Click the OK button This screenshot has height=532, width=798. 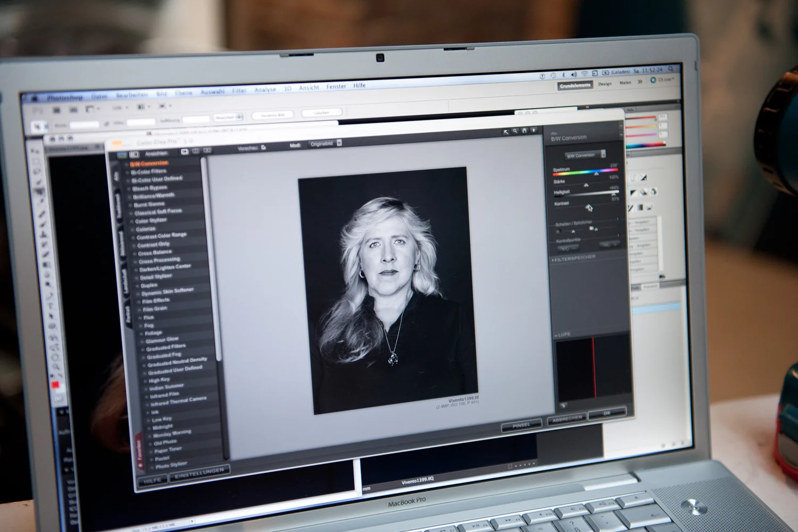pos(607,413)
